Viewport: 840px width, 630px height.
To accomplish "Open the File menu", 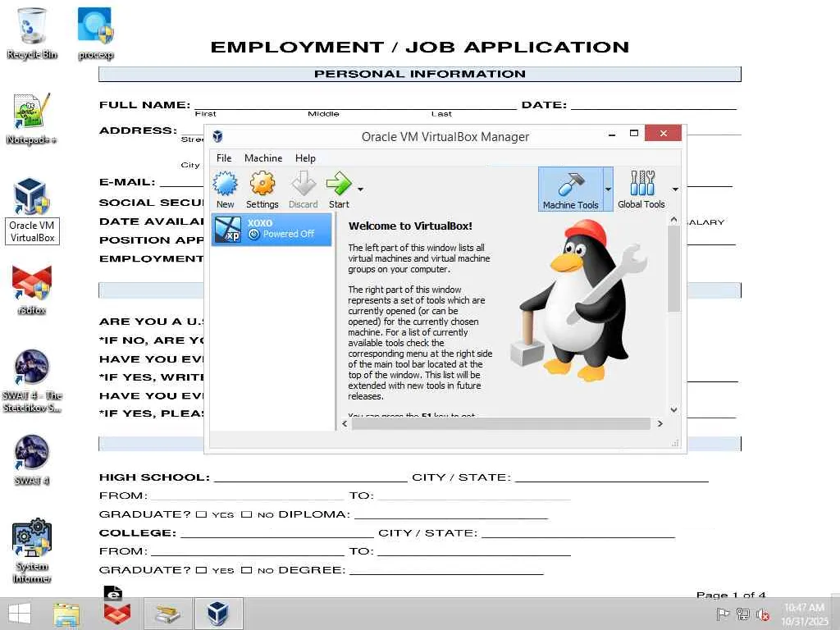I will tap(224, 158).
